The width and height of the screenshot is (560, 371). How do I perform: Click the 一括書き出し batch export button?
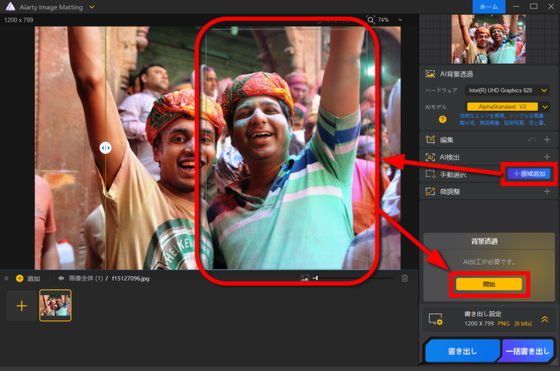(x=527, y=351)
